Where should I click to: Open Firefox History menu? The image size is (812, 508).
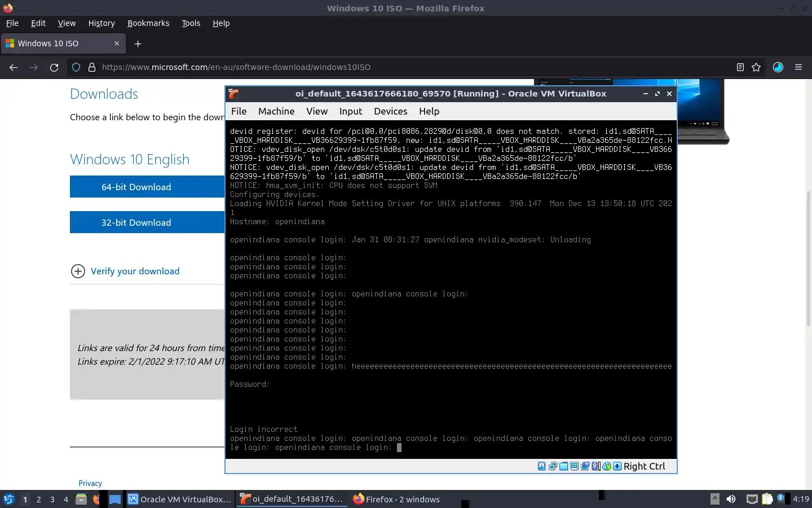click(x=101, y=23)
